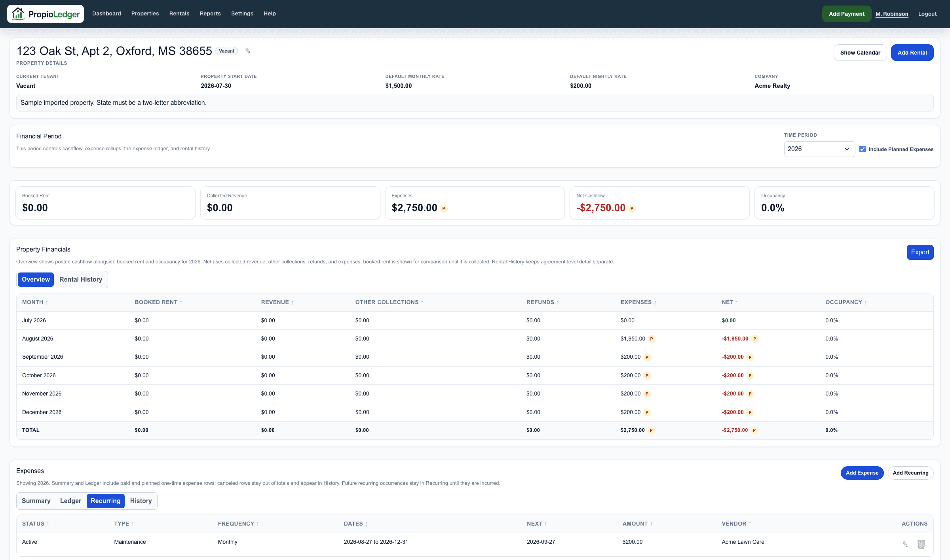Click the Add Rental button
This screenshot has height=560, width=950.
pyautogui.click(x=912, y=53)
